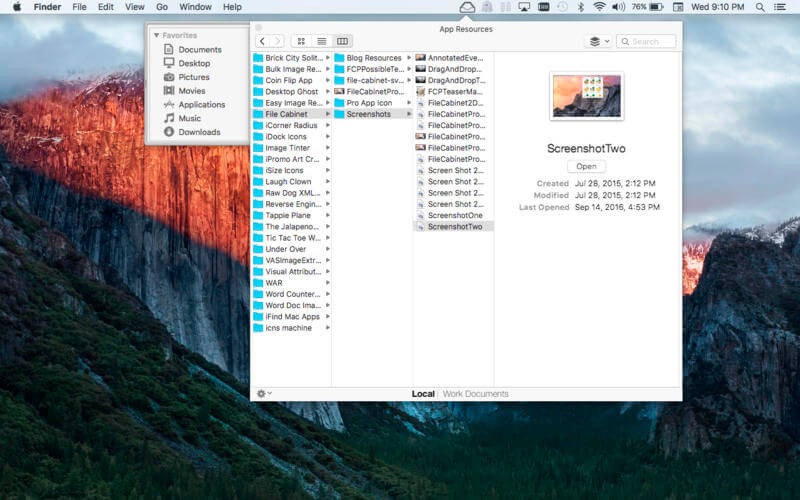Select the Blog Resources folder

[x=374, y=58]
